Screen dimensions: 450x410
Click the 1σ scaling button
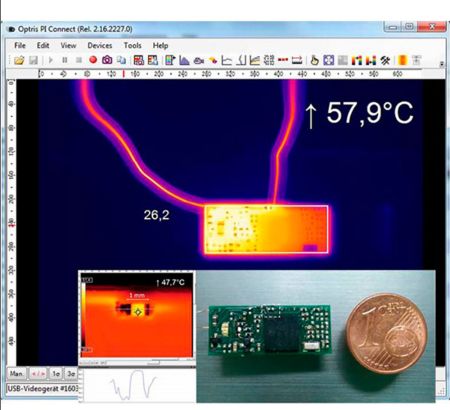(56, 374)
